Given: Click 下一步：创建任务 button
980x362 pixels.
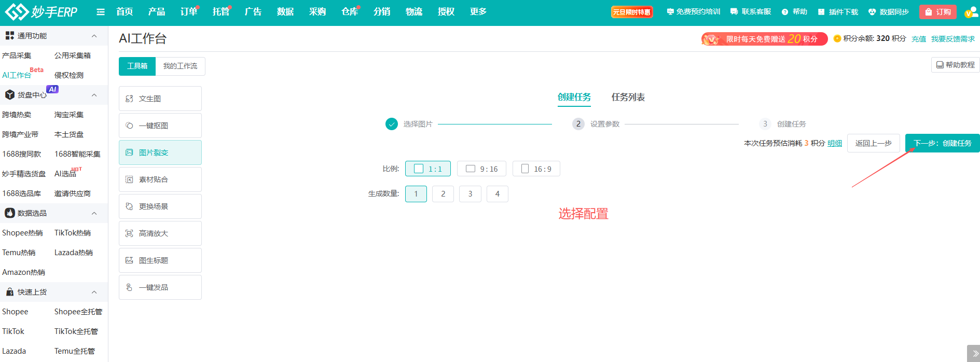Looking at the screenshot, I should (942, 143).
